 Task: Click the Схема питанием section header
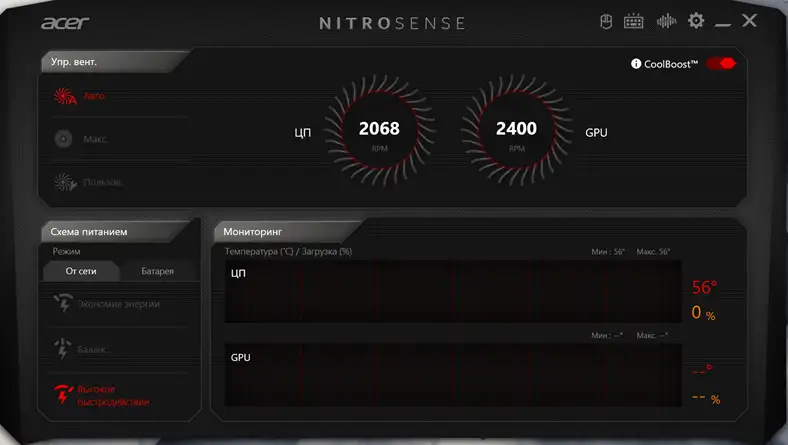116,232
